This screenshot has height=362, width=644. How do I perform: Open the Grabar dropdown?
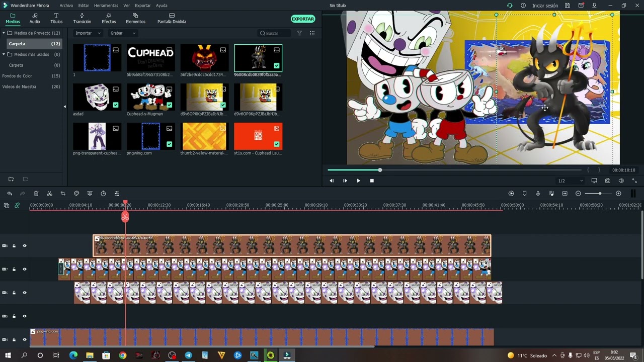(122, 33)
